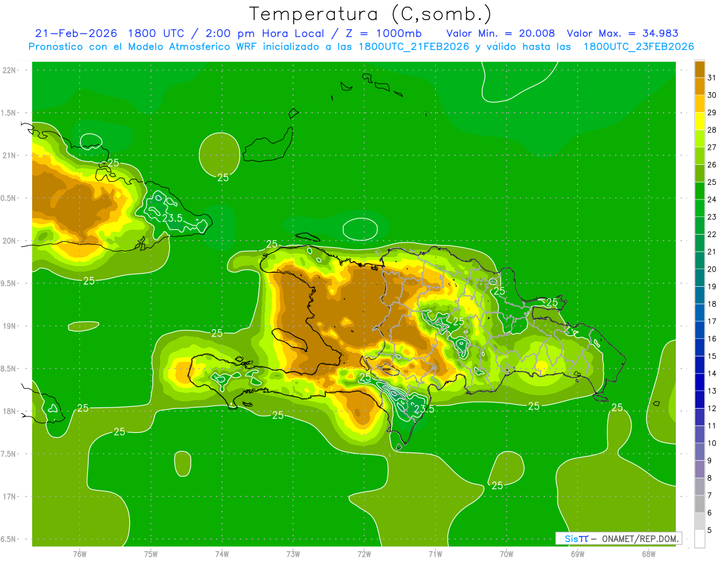The height and width of the screenshot is (562, 728).
Task: Click the "21N" latitude label
Action: 8,155
